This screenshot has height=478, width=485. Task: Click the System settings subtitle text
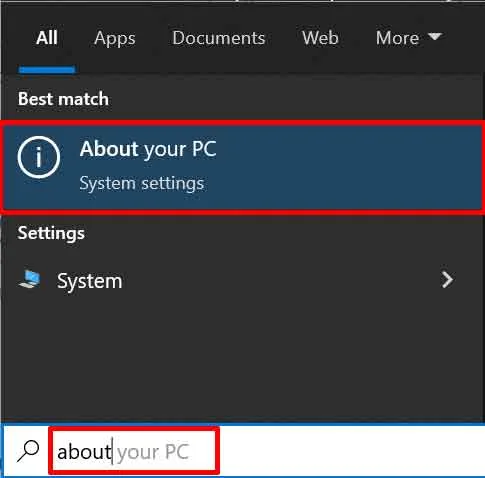pyautogui.click(x=142, y=183)
